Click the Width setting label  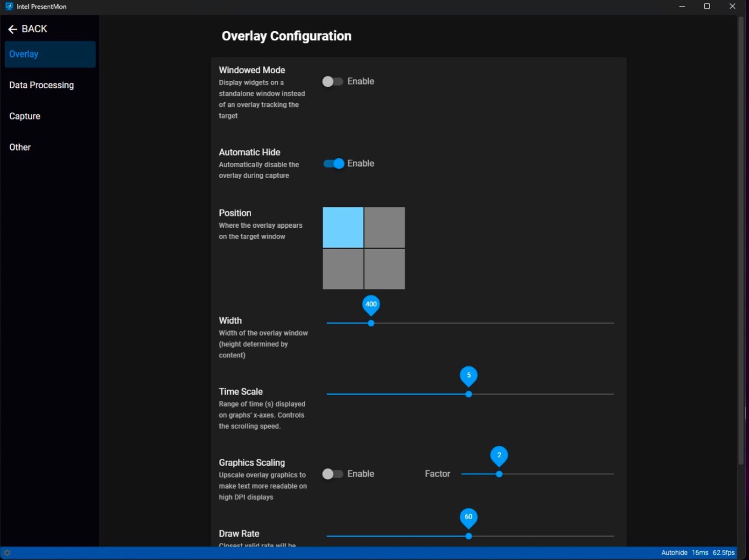coord(231,321)
